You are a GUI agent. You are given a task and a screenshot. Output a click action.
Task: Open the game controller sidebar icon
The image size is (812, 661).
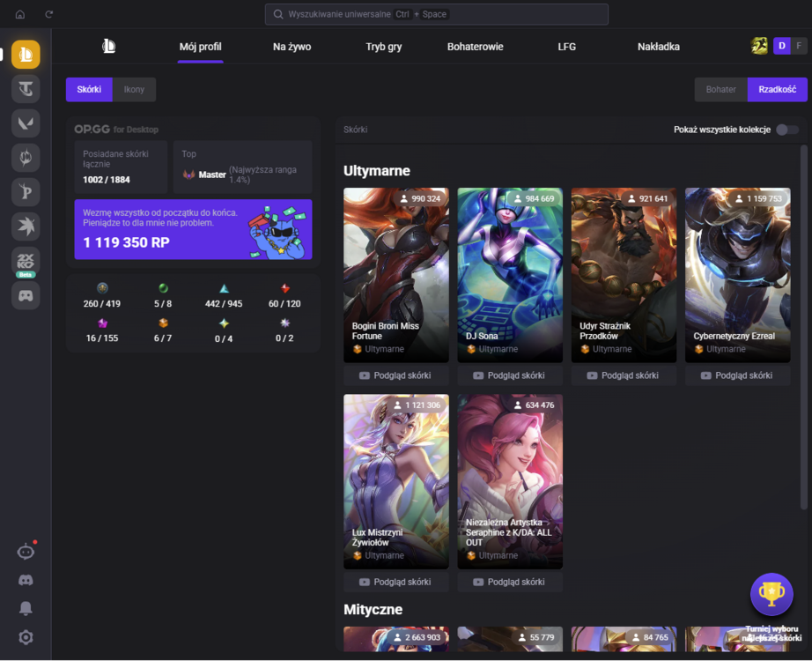(x=26, y=295)
